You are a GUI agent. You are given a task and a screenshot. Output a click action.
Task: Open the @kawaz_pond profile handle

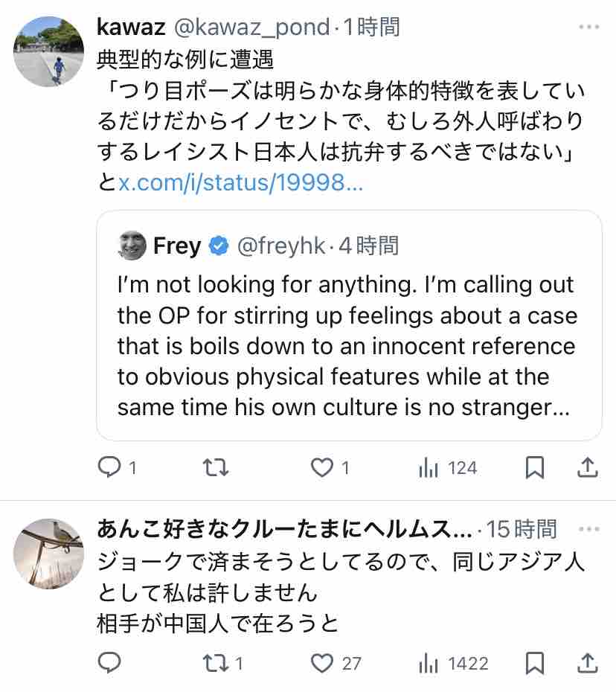[251, 28]
